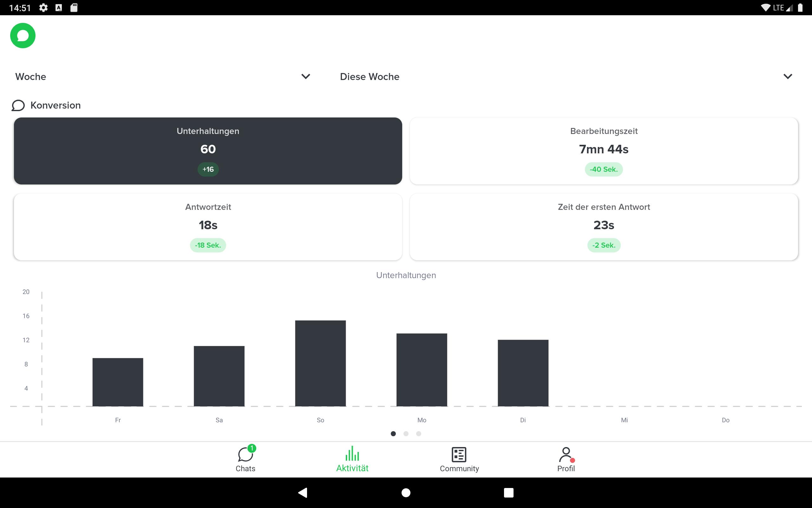Select the second page indicator dot
The width and height of the screenshot is (812, 508).
[406, 434]
